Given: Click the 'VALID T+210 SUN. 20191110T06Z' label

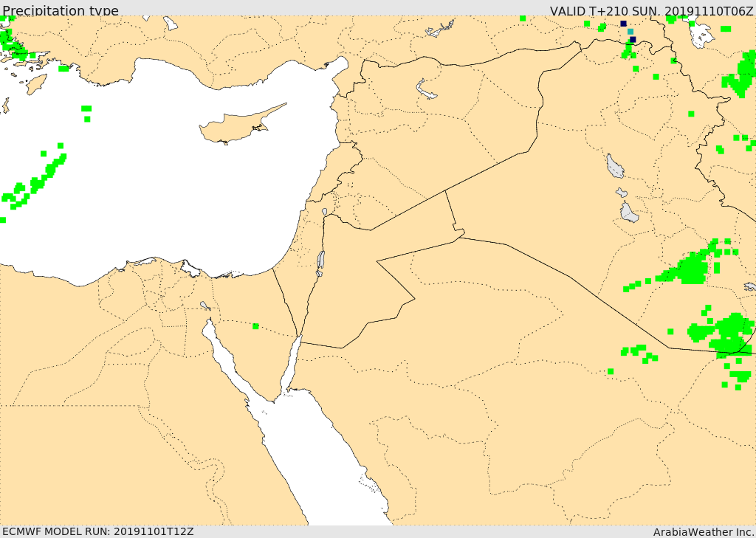Looking at the screenshot, I should point(651,10).
